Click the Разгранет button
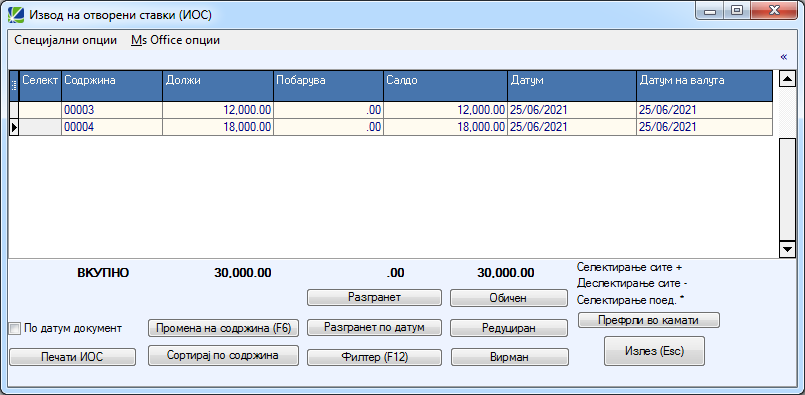The width and height of the screenshot is (805, 395). 374,297
